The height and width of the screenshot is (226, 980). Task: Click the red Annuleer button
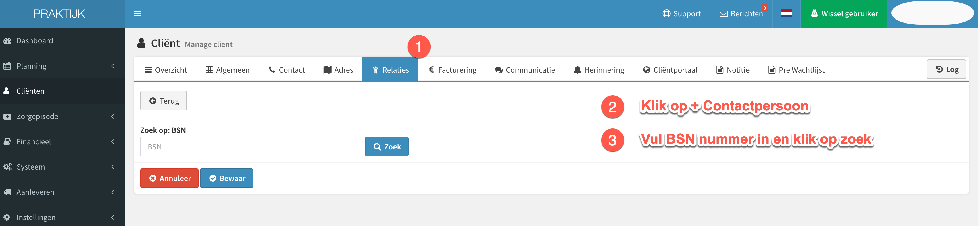pos(169,178)
